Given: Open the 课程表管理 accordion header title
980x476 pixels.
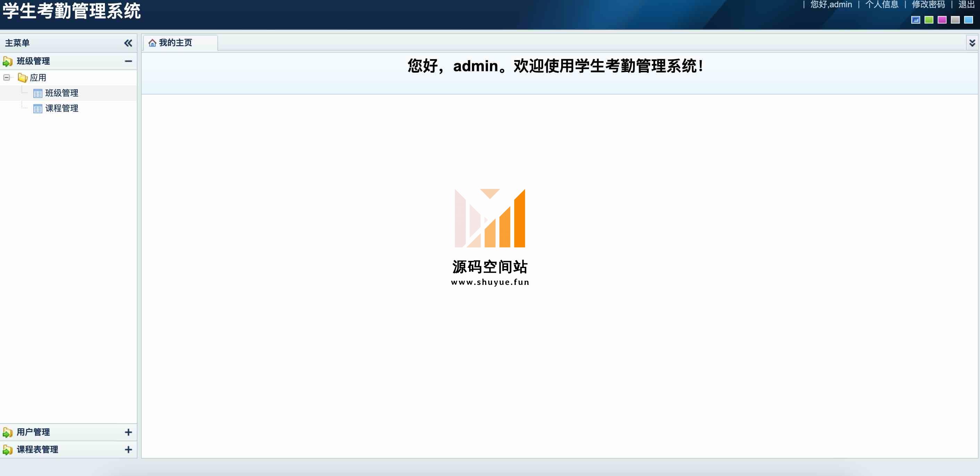Looking at the screenshot, I should click(x=38, y=450).
